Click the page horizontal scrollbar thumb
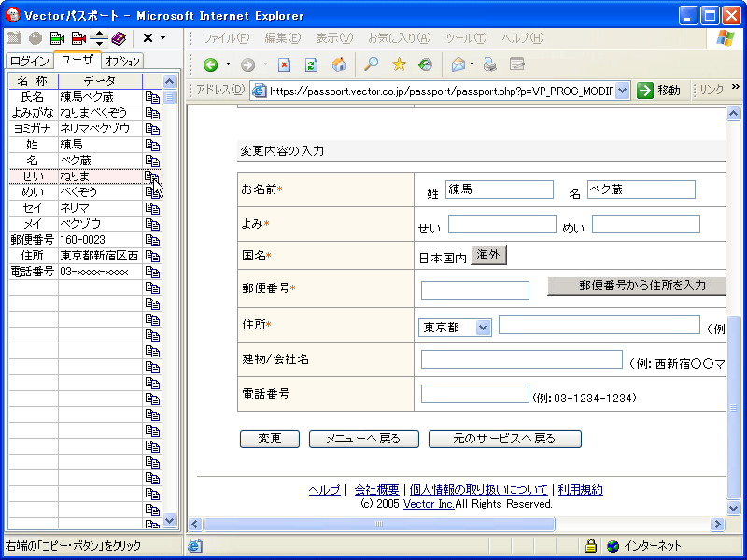747x560 pixels. click(379, 525)
